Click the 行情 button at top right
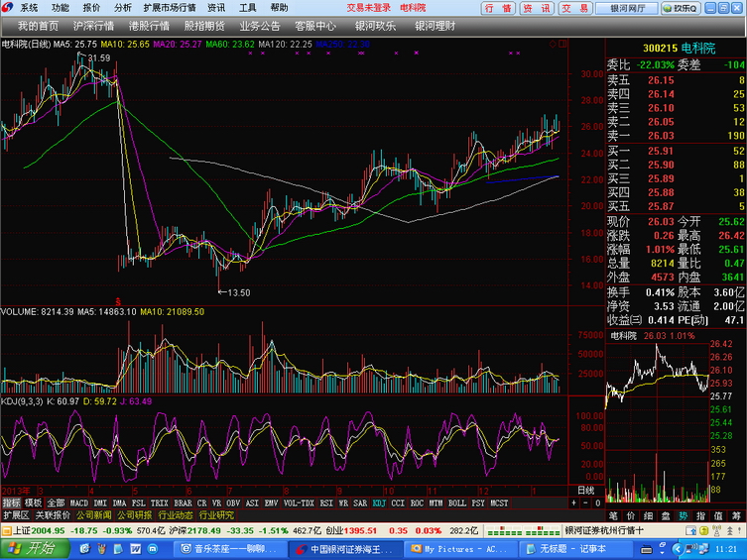 [x=500, y=8]
